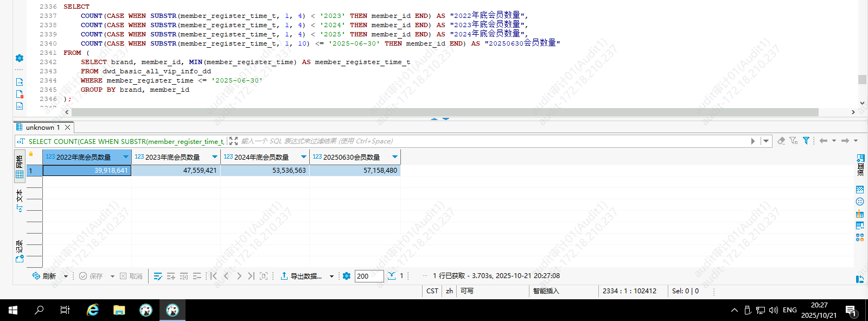Image resolution: width=868 pixels, height=321 pixels.
Task: Jump to last page of results
Action: point(251,276)
